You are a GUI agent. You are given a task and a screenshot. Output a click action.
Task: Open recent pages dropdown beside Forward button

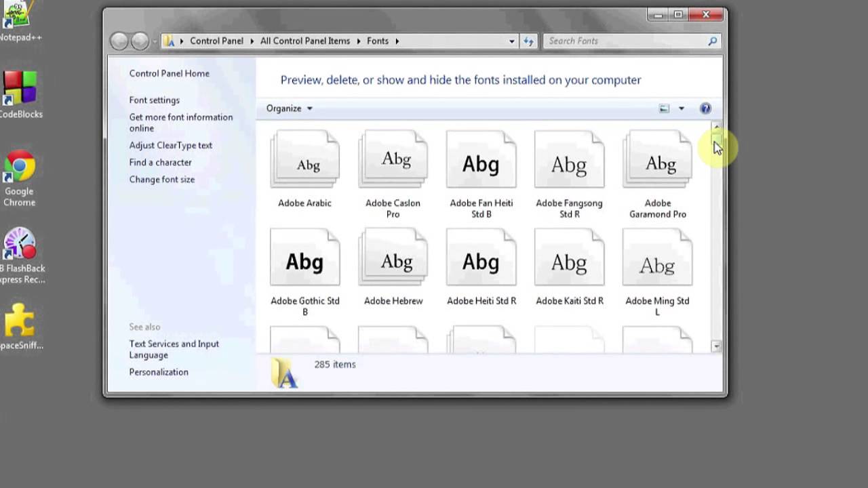[x=155, y=41]
